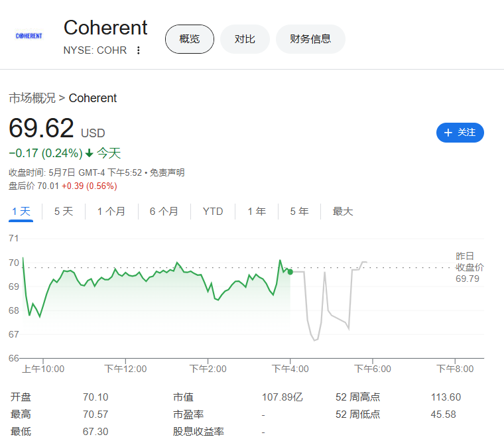Select the 6 个月 time range
The image size is (504, 447).
(164, 212)
